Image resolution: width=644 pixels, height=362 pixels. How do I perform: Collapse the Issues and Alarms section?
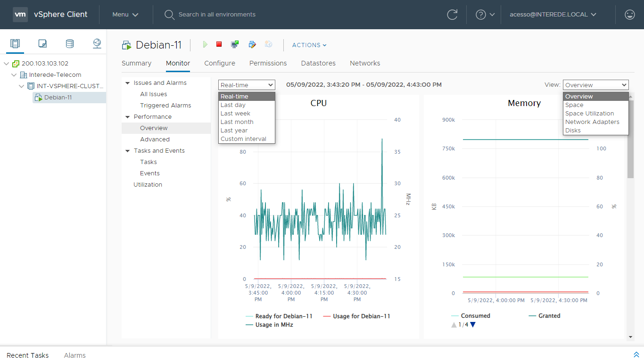(x=127, y=83)
